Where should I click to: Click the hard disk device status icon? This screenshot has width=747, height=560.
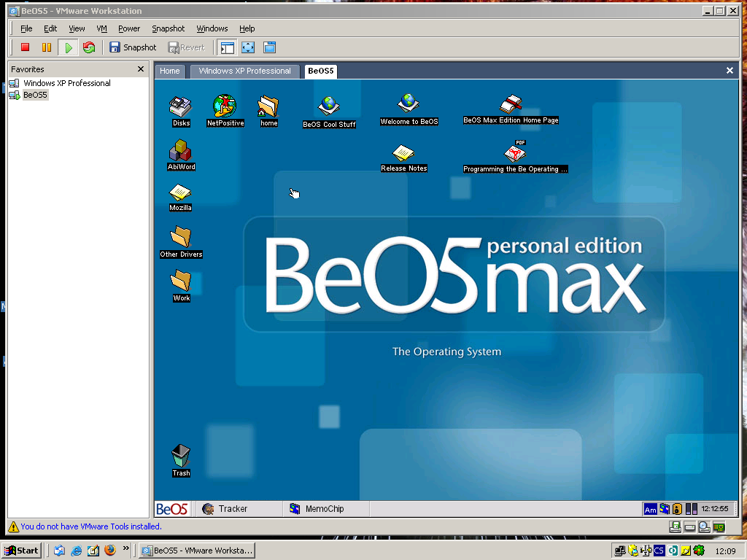click(x=689, y=527)
